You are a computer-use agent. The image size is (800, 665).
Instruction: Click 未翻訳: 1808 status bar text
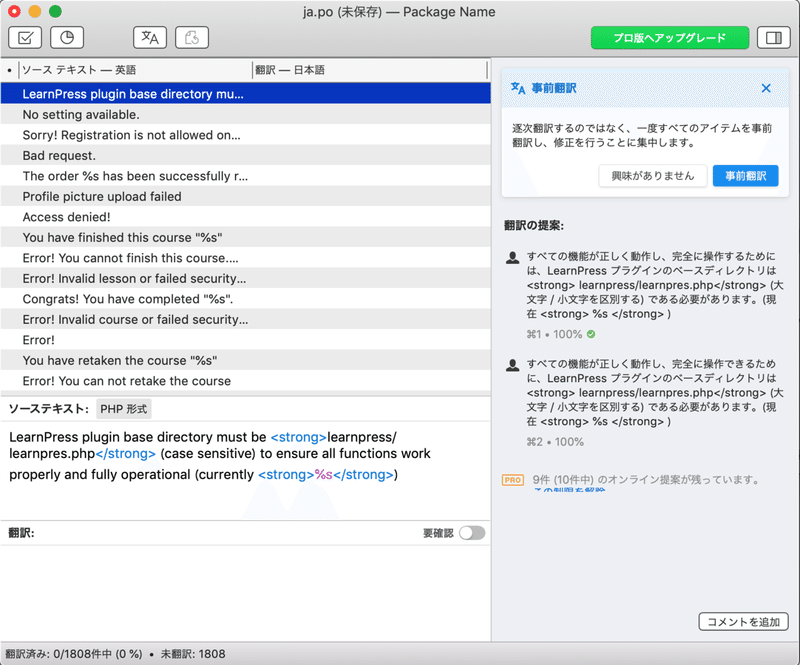click(x=193, y=654)
